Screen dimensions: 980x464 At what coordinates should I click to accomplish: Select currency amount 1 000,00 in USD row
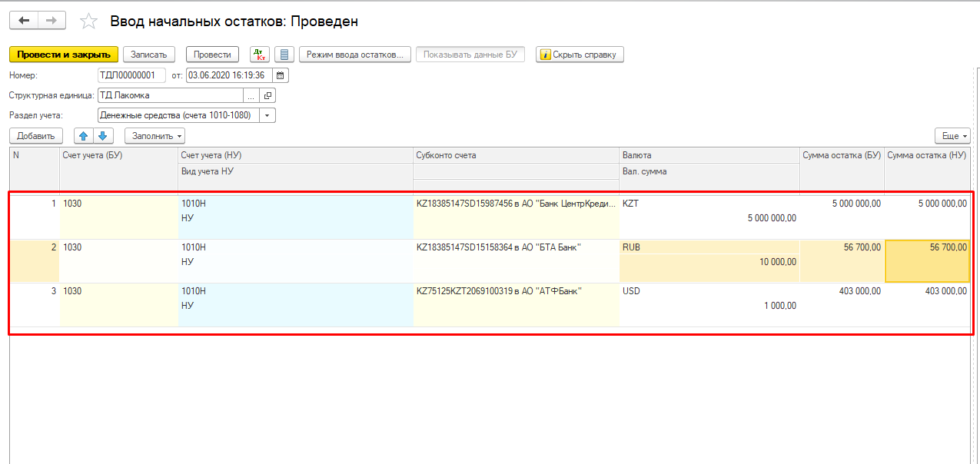coord(709,306)
